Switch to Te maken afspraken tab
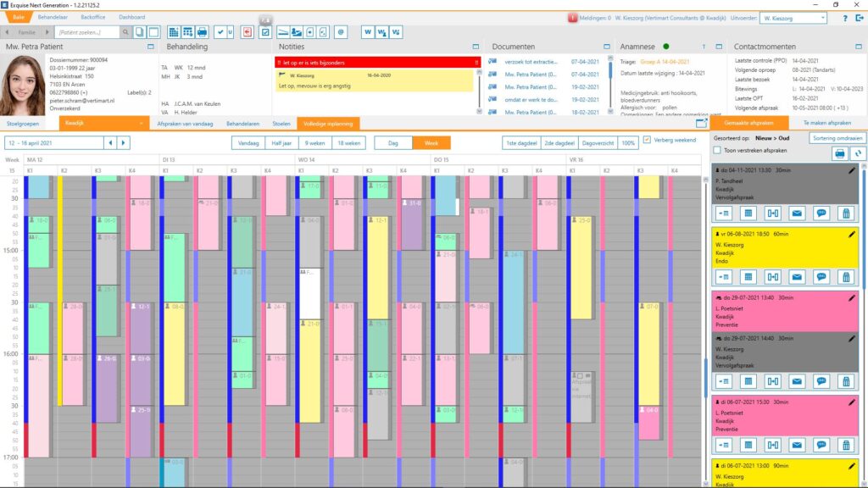This screenshot has width=868, height=488. 827,123
